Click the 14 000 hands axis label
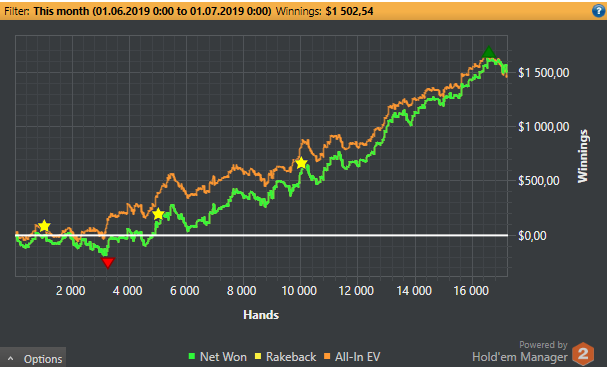Viewport: 607px width, 367px height. point(414,291)
